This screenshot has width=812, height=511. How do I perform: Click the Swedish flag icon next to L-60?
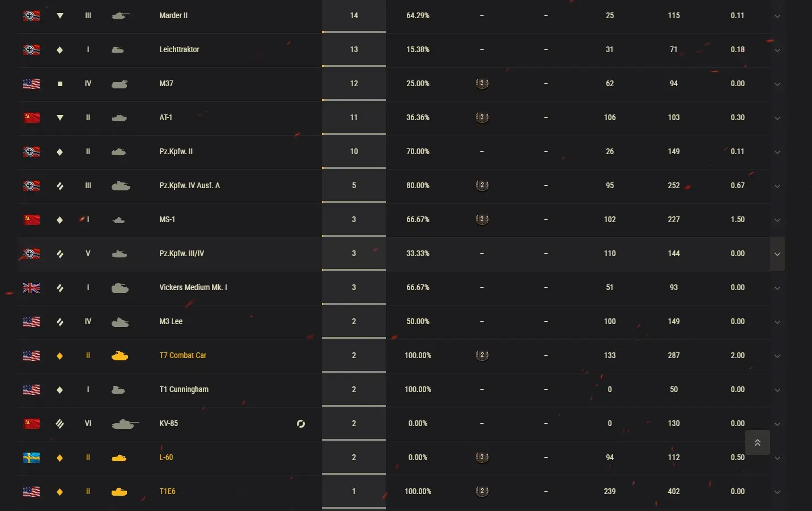click(31, 458)
